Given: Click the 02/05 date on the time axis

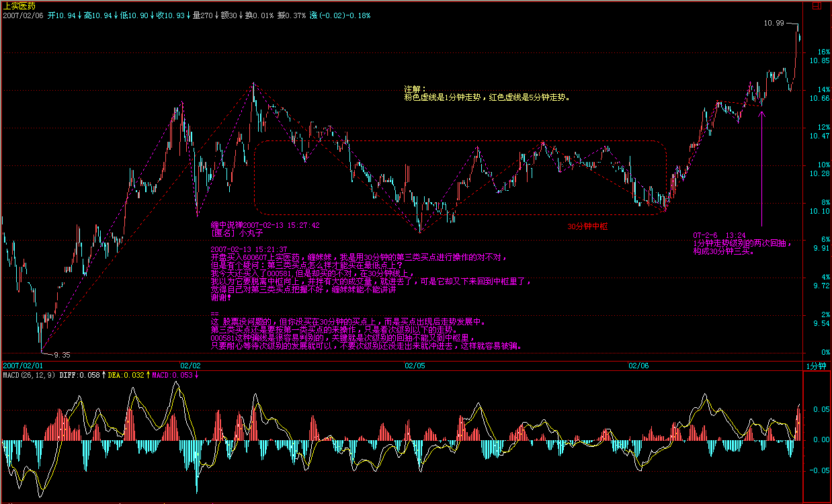Looking at the screenshot, I should [415, 366].
